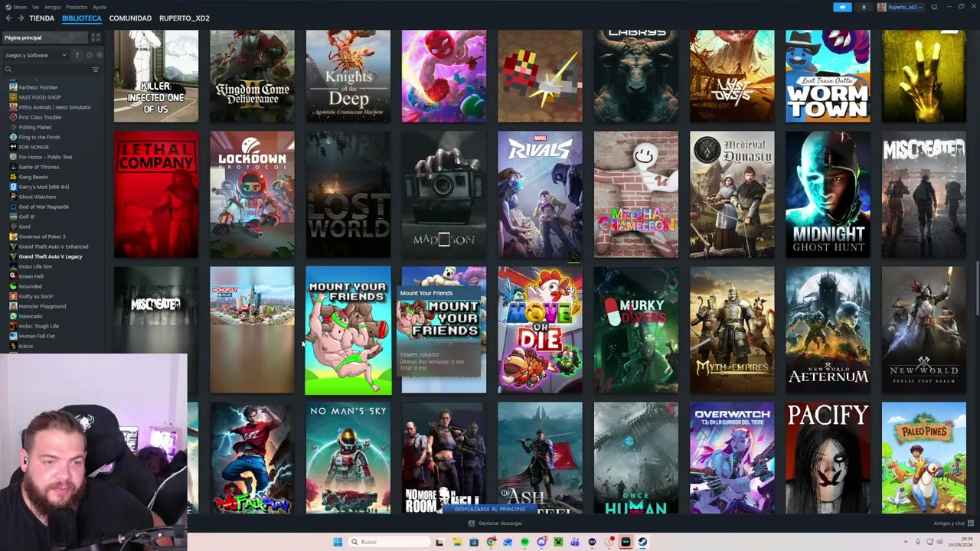The image size is (980, 551).
Task: Select FAST FOOD SHOP in the sidebar
Action: point(40,97)
